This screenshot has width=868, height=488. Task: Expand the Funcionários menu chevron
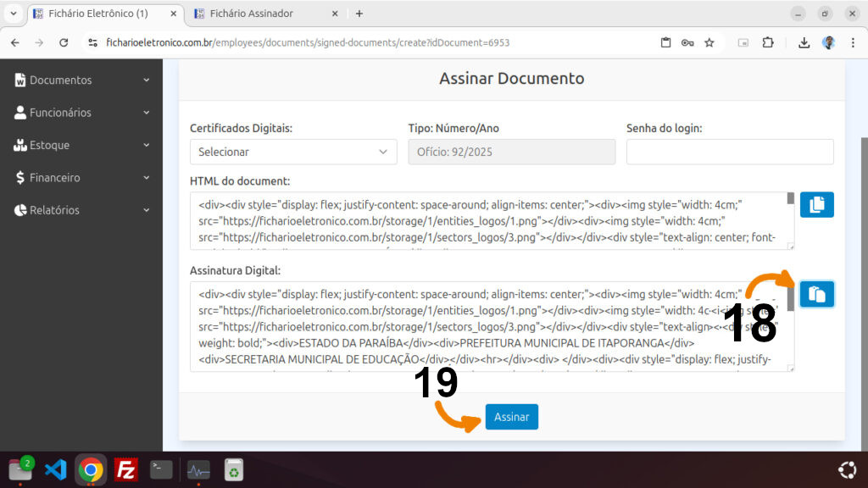(146, 113)
